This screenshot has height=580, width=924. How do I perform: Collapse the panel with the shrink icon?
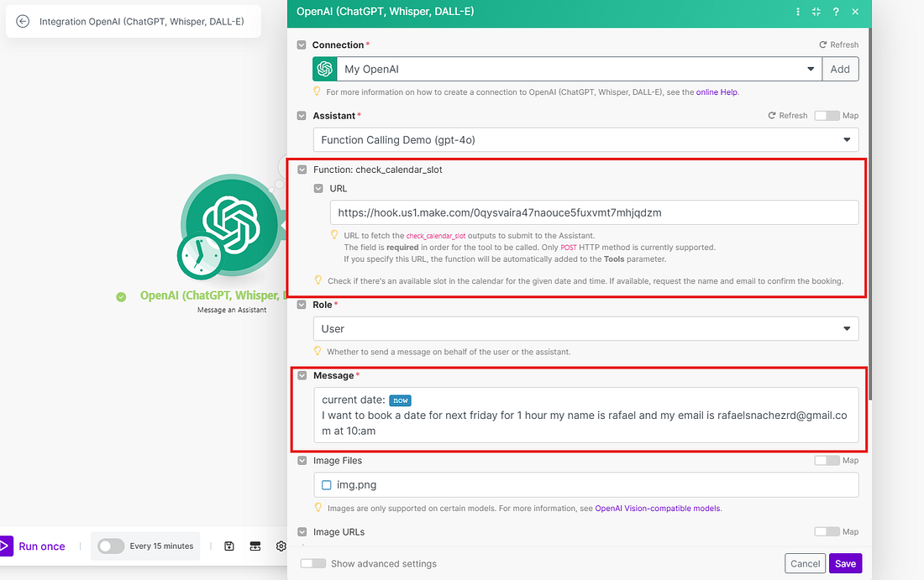click(816, 12)
